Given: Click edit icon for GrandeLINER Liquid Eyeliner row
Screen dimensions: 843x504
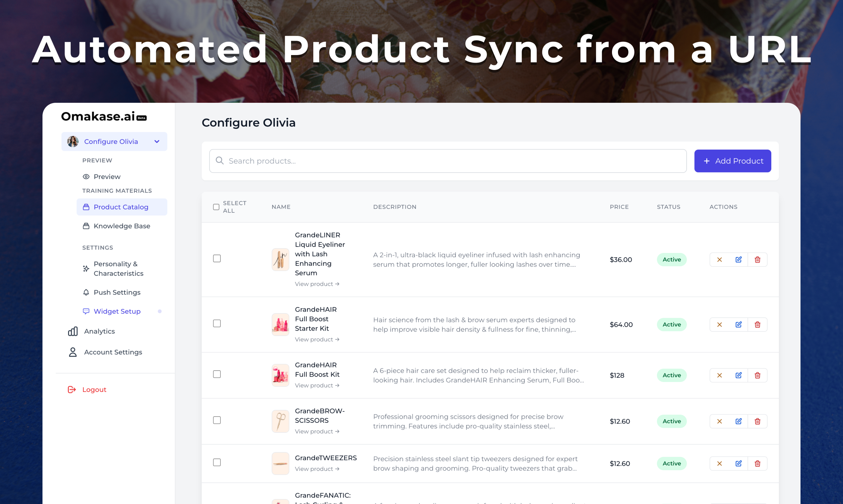Looking at the screenshot, I should [738, 260].
